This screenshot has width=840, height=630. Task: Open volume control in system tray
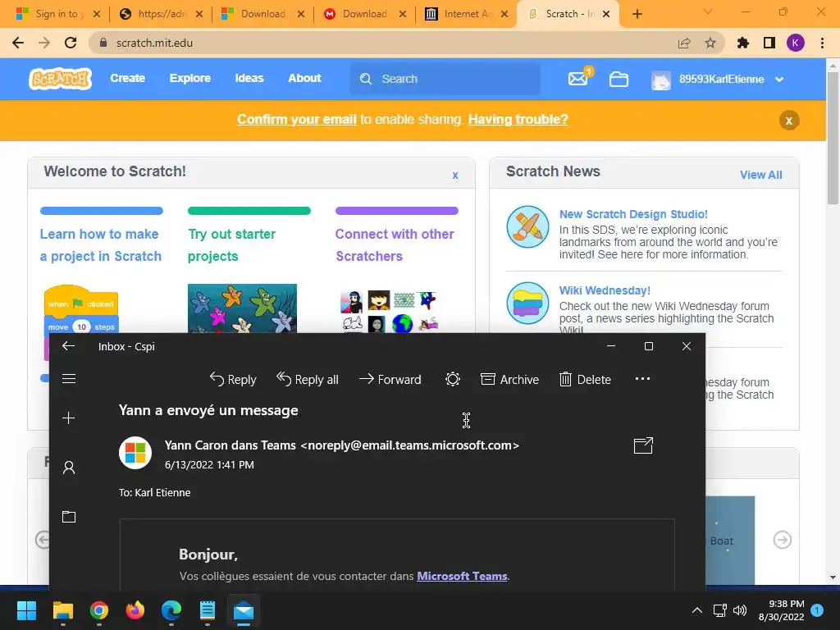740,610
